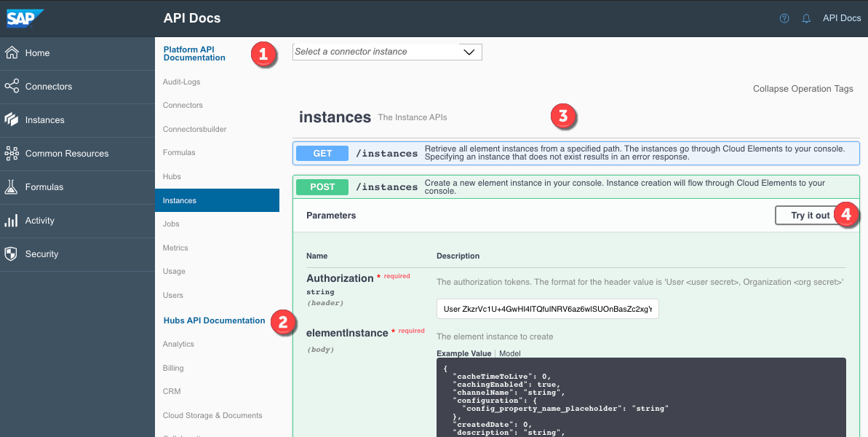Open Formulas in main sidebar

[x=78, y=187]
